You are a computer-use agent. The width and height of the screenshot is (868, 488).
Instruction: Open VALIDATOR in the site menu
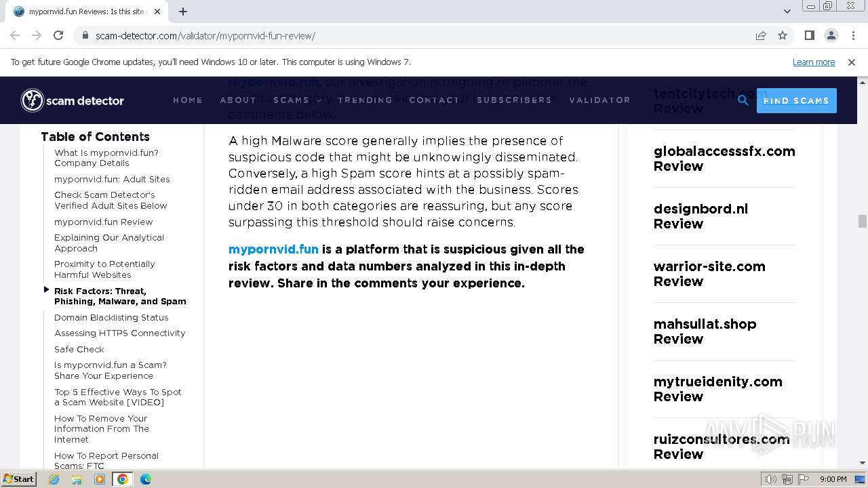[x=599, y=100]
